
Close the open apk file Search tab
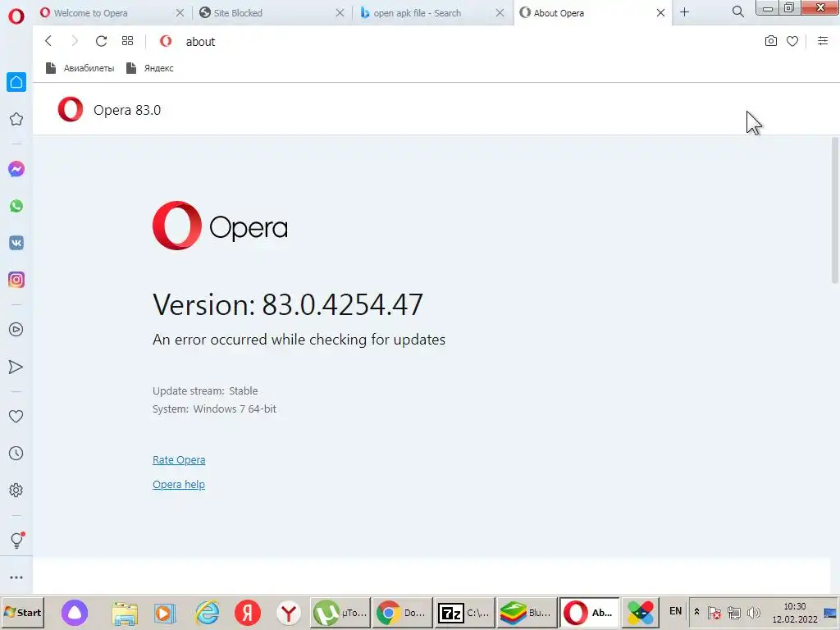point(500,13)
